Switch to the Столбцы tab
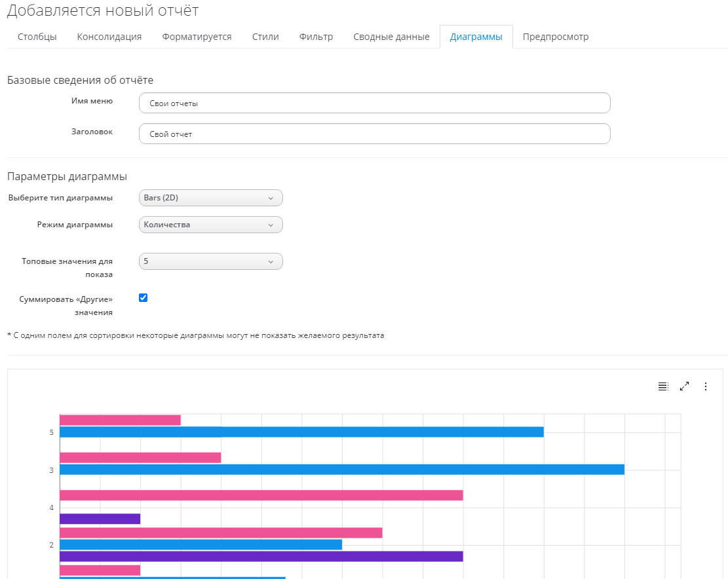Screen dimensions: 728x579 (x=37, y=37)
